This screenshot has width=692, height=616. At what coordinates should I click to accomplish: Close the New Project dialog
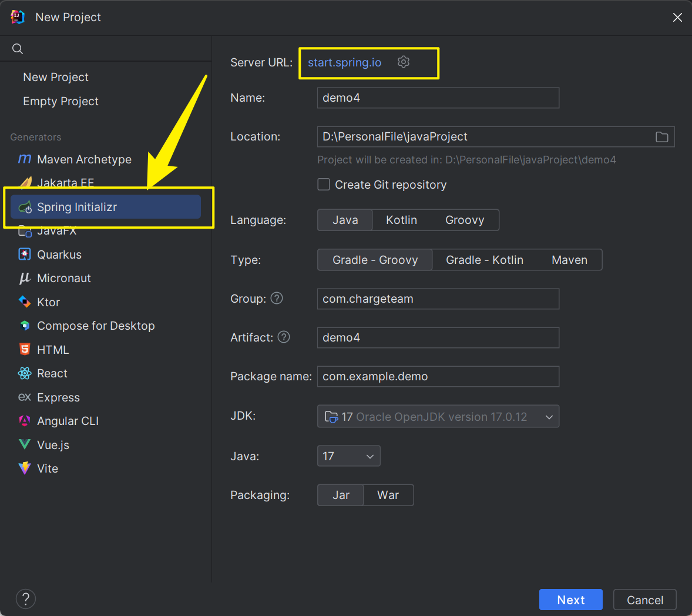tap(677, 17)
